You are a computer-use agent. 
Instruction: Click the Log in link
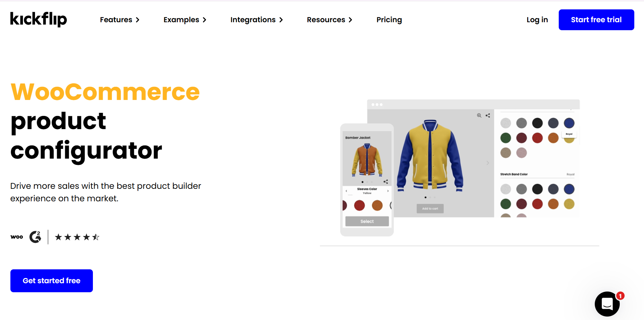(x=537, y=20)
